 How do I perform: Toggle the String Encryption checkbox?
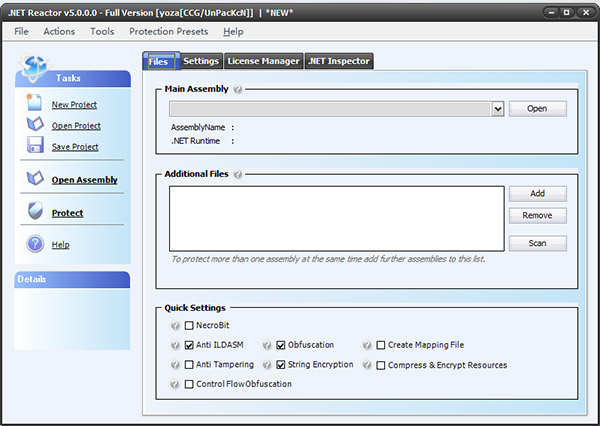(281, 365)
